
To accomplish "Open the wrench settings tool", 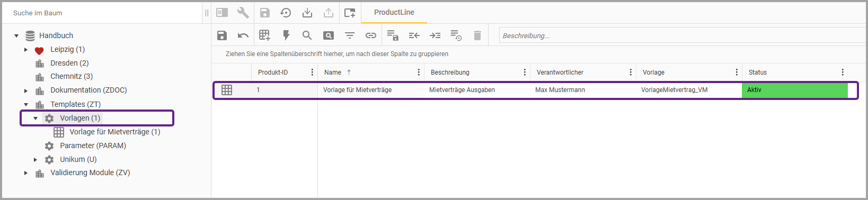I will tap(243, 13).
